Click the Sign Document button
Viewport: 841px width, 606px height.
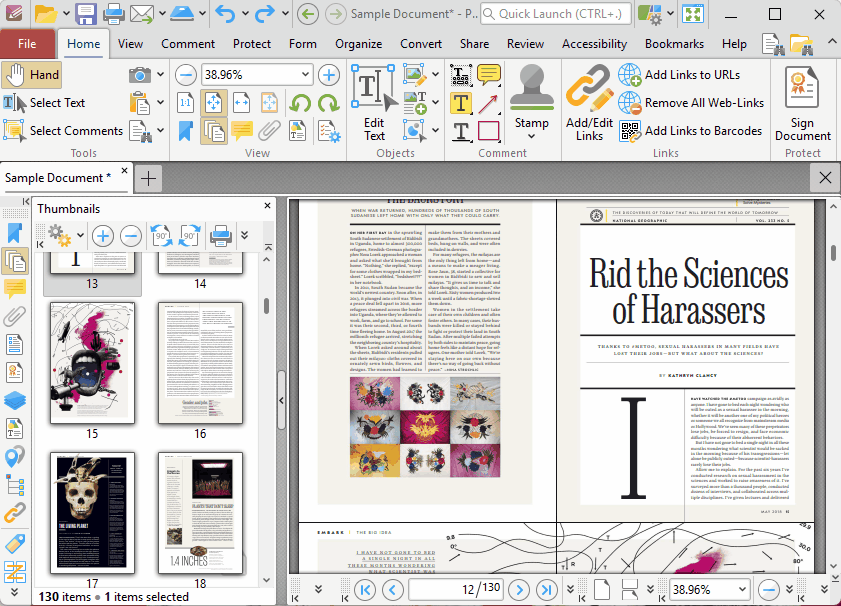[x=802, y=106]
